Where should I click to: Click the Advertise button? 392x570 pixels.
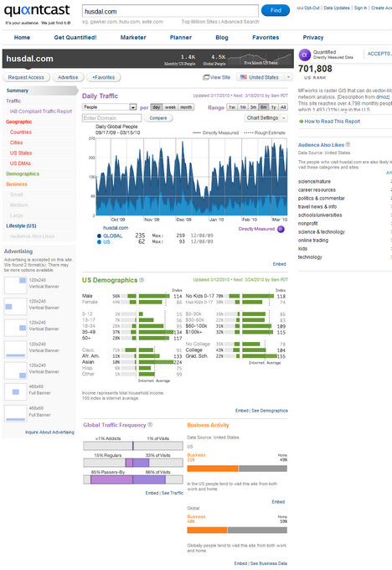[68, 77]
